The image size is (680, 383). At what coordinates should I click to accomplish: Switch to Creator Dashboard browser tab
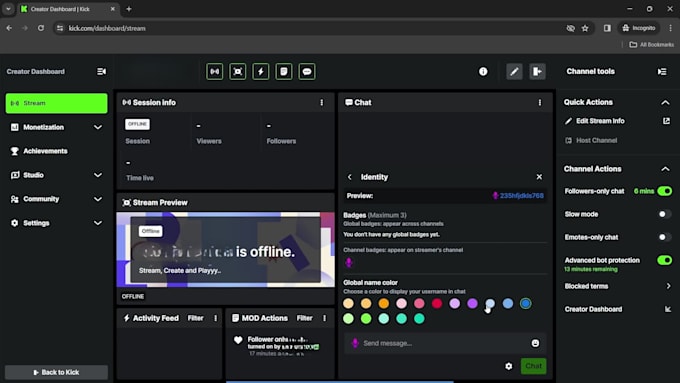(68, 9)
